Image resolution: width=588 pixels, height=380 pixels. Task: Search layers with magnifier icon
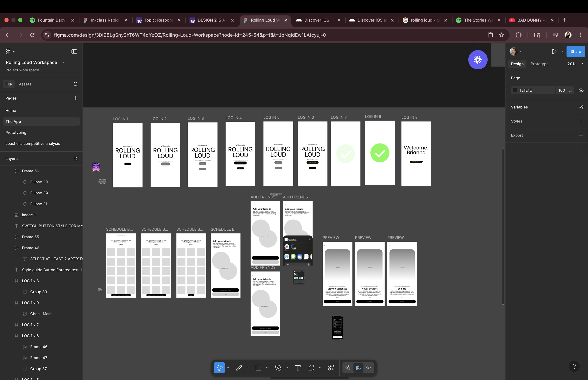point(75,84)
